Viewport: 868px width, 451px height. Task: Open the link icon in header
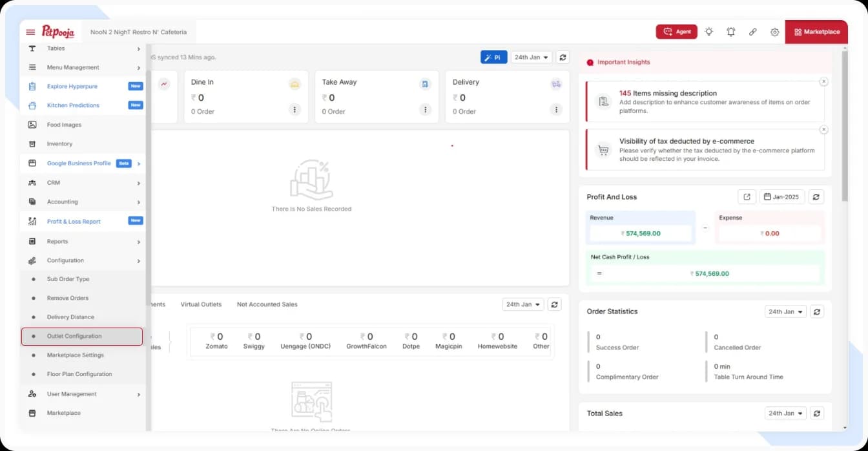click(x=753, y=32)
